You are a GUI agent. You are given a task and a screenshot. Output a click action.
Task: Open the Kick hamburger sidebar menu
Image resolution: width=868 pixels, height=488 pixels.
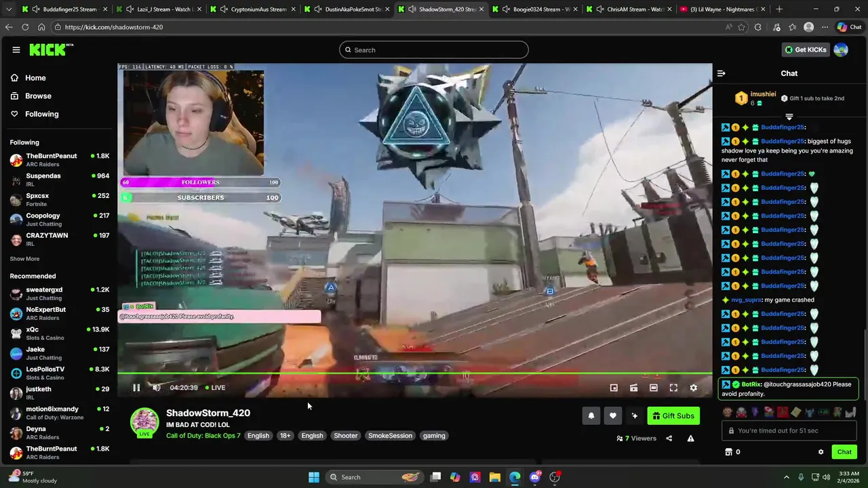16,49
